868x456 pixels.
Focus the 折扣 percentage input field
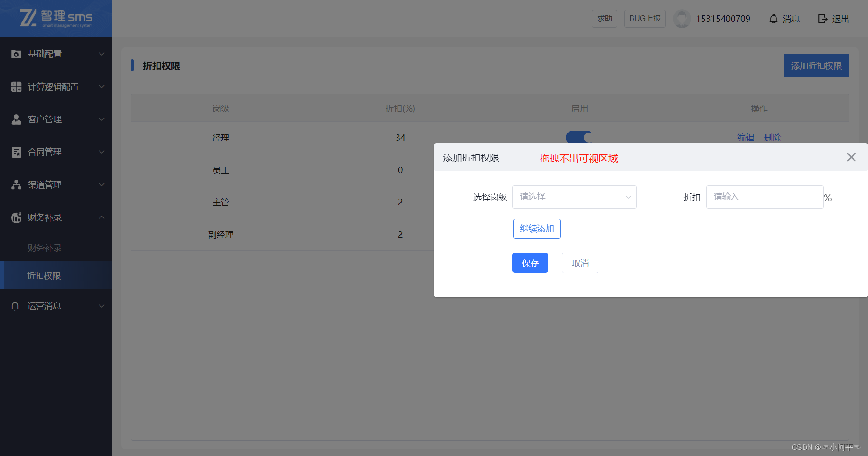pyautogui.click(x=765, y=197)
